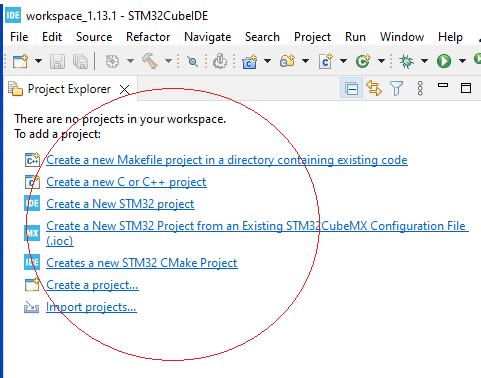Click Create a New STM32 project link
Viewport: 481px width, 378px height.
120,204
